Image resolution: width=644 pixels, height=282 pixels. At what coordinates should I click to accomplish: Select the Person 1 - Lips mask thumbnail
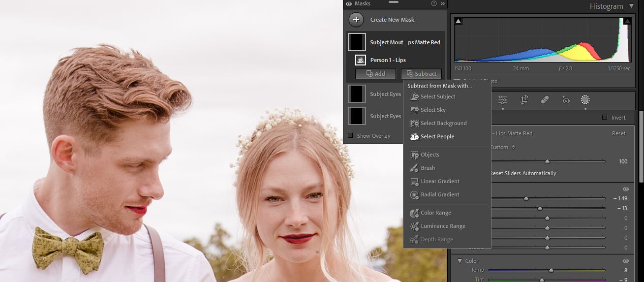click(360, 60)
